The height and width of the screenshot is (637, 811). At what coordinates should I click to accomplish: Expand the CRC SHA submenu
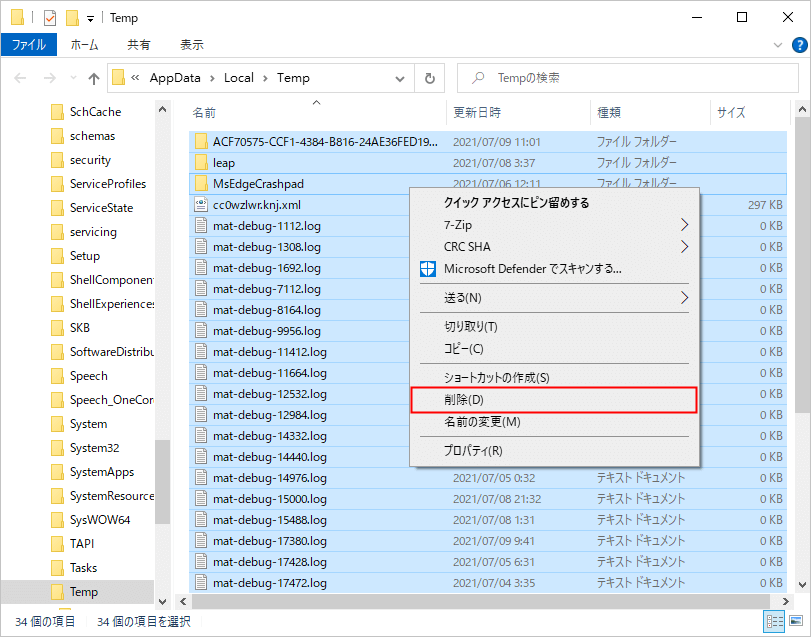click(685, 246)
